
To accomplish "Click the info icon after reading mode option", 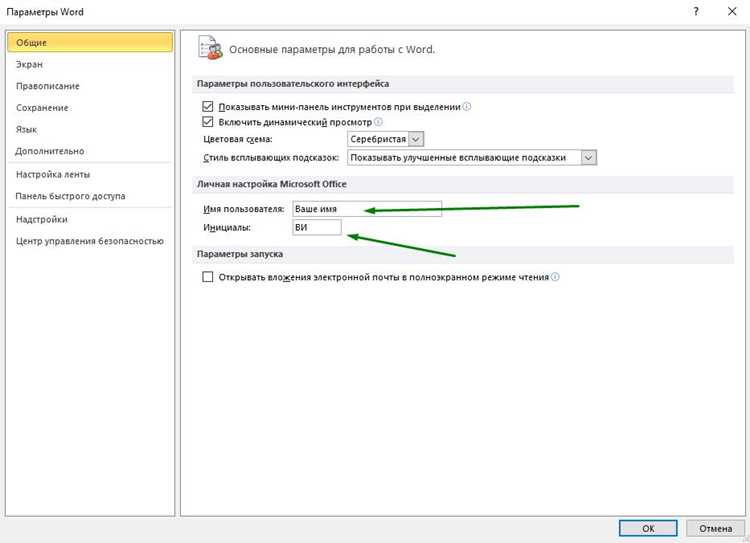I will coord(555,277).
